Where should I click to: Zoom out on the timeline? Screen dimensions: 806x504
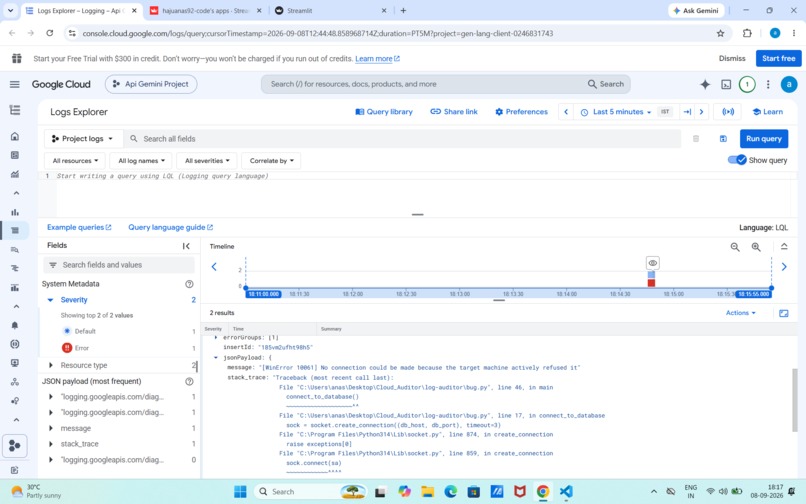[735, 247]
